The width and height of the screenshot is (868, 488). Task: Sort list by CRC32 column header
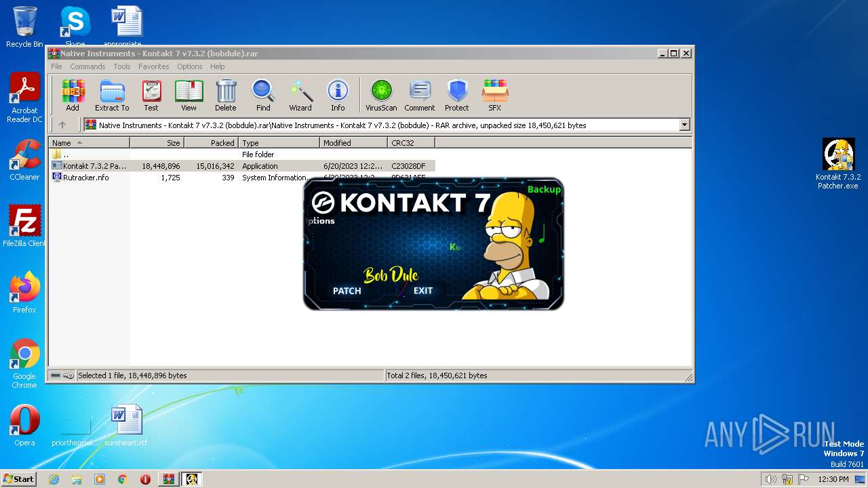(x=411, y=143)
